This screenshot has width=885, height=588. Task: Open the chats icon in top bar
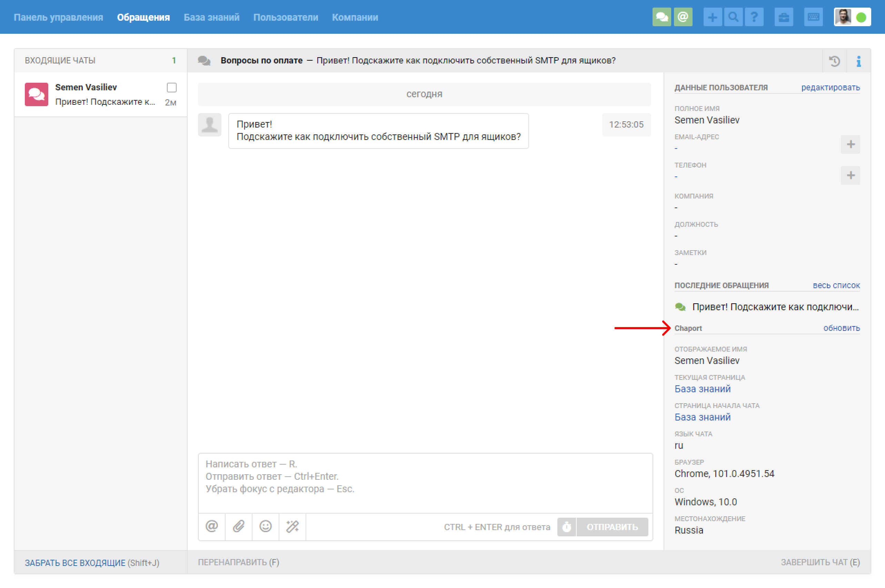pos(662,17)
